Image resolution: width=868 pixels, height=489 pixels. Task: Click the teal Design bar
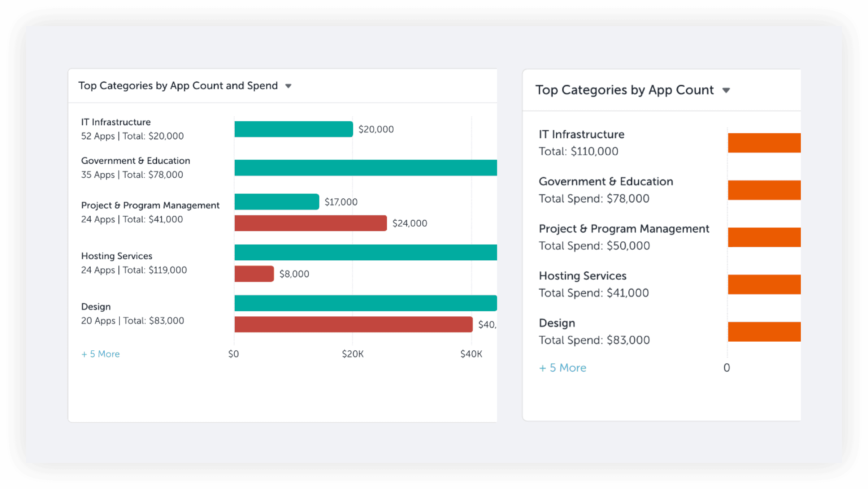[x=365, y=303]
